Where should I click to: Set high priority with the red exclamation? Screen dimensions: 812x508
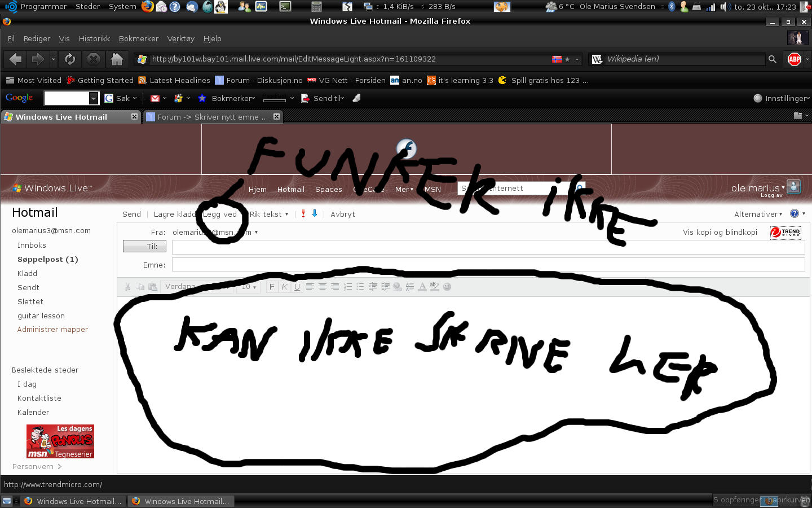(x=303, y=214)
